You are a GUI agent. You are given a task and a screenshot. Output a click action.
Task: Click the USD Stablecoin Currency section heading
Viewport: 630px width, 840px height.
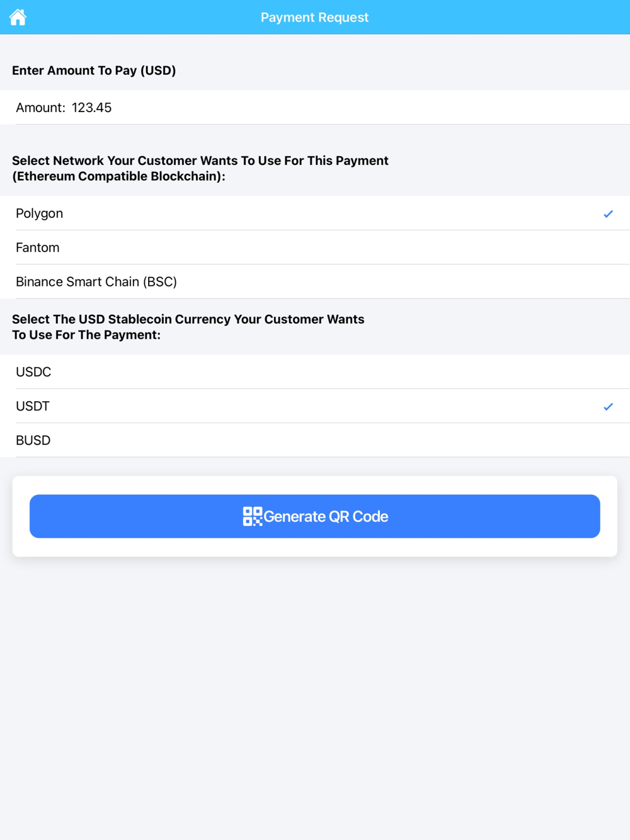point(188,327)
